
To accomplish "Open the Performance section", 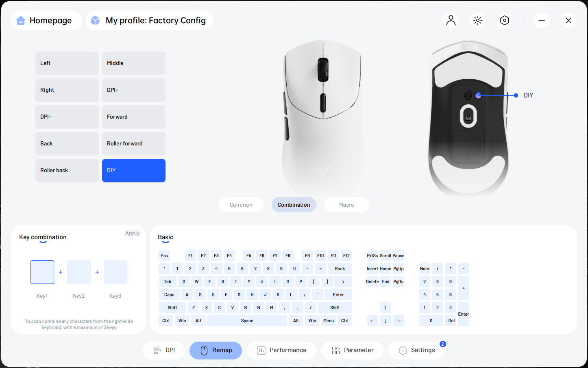I will click(281, 350).
